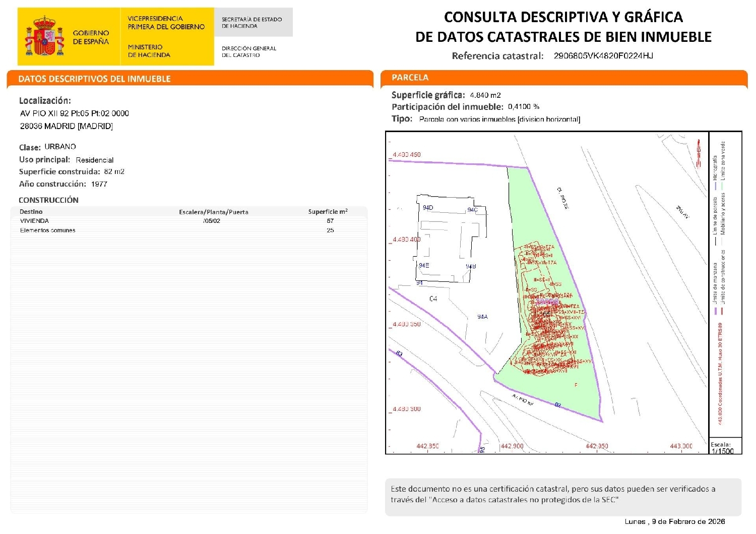Click the 94A label on the map

click(482, 317)
